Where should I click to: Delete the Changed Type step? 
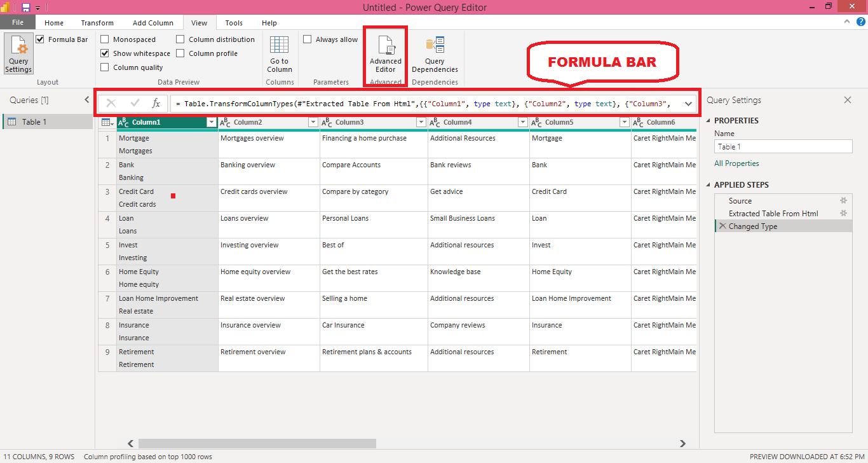(722, 226)
